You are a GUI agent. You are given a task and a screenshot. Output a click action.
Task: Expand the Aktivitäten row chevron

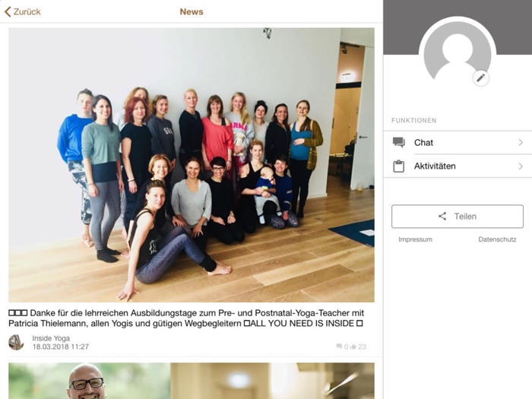[x=521, y=166]
